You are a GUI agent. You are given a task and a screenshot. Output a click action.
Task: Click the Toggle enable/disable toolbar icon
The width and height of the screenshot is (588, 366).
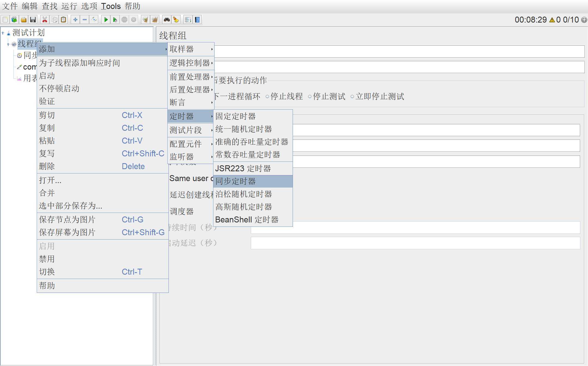(x=94, y=20)
